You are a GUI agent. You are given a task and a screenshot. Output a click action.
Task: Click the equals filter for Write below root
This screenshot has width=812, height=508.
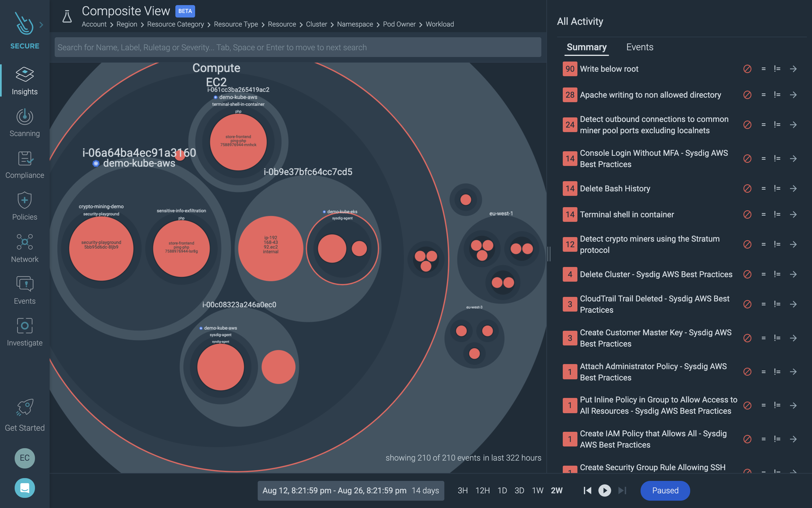tap(763, 69)
